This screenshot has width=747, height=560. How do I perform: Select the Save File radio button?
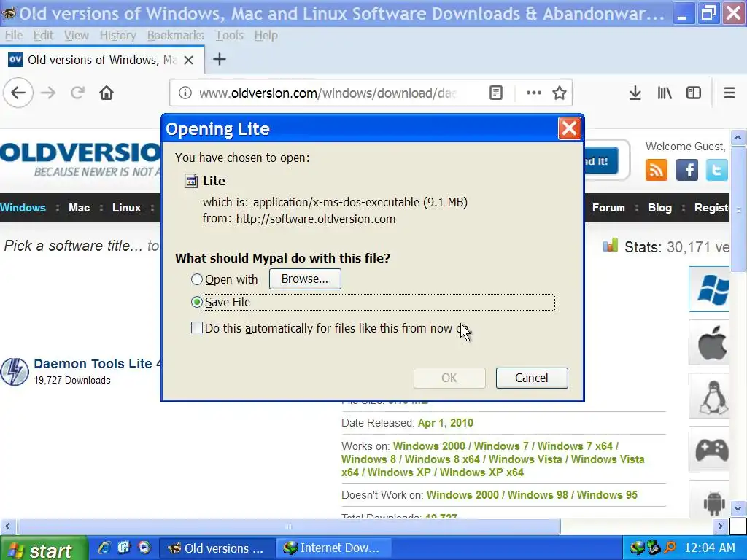197,302
